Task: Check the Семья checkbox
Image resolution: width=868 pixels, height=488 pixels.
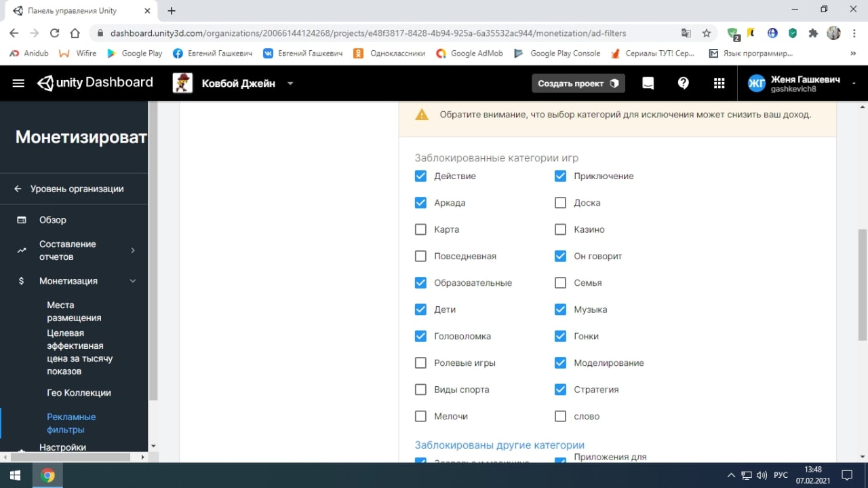Action: (560, 282)
